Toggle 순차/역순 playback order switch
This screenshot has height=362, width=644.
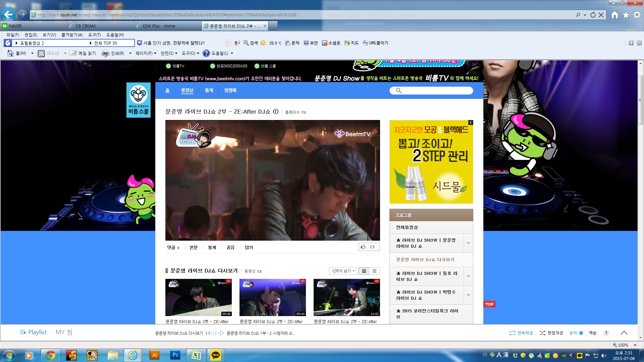coord(583,333)
